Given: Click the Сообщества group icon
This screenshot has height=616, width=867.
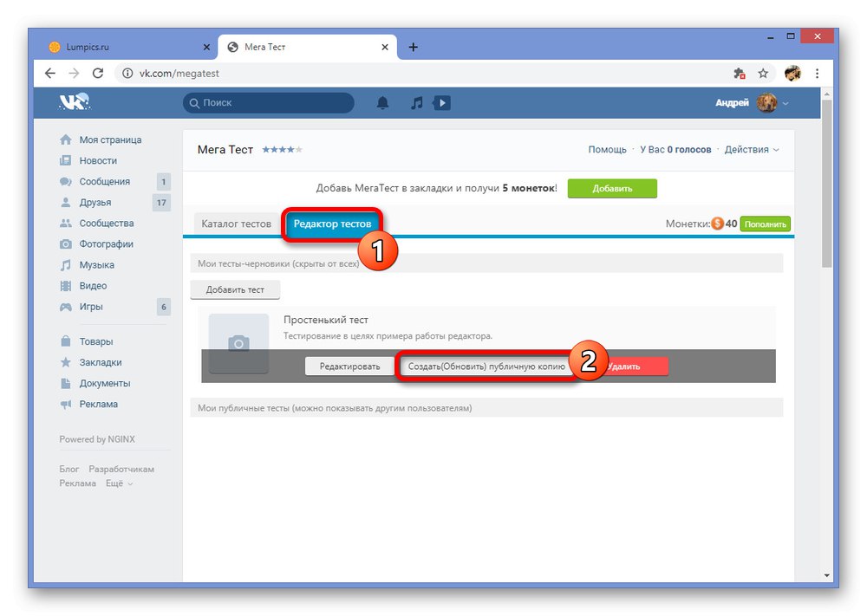Looking at the screenshot, I should pyautogui.click(x=66, y=224).
